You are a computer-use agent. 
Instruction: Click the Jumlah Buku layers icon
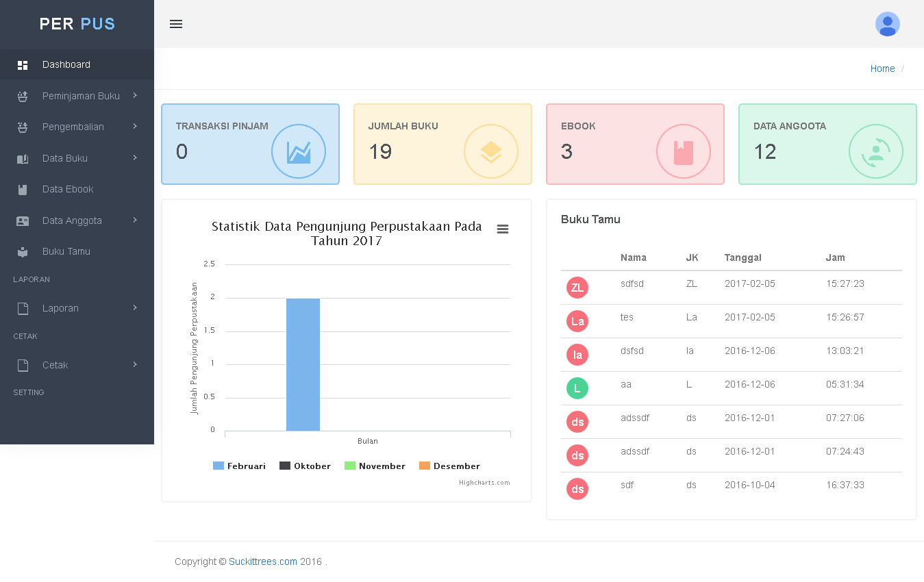(x=491, y=151)
